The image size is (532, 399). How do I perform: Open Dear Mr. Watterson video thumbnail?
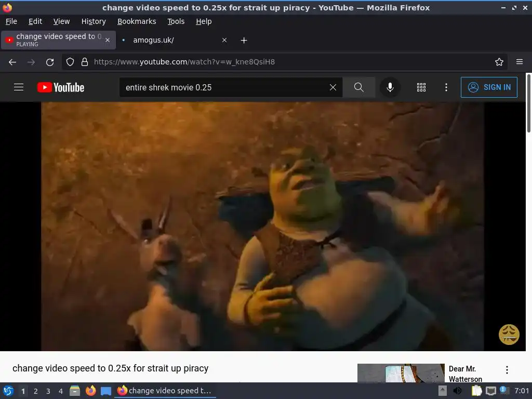coord(401,373)
